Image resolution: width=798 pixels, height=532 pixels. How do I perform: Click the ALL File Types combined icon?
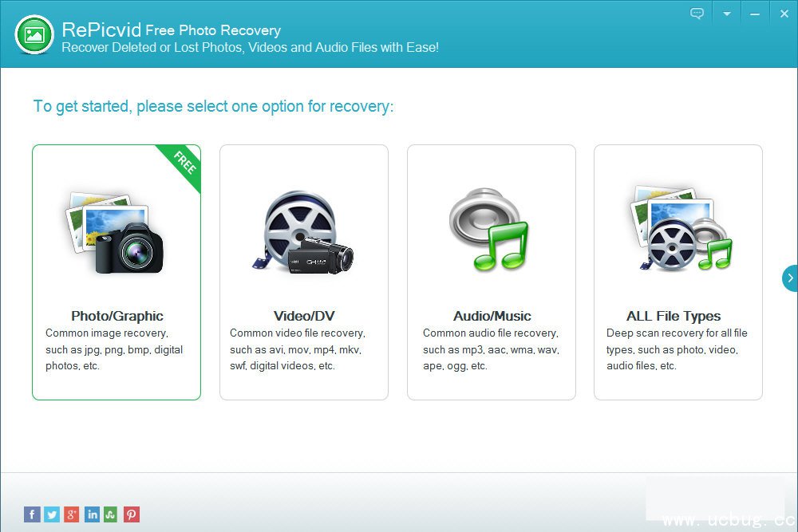(x=681, y=227)
